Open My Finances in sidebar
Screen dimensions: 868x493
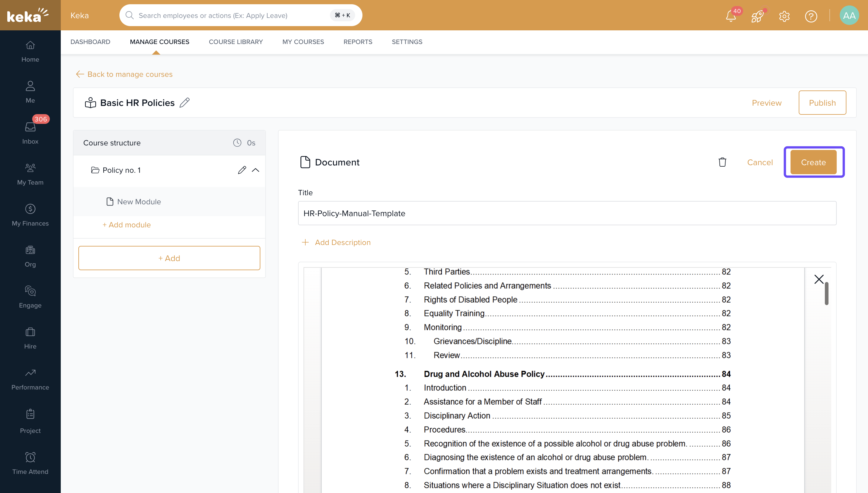[x=30, y=215]
